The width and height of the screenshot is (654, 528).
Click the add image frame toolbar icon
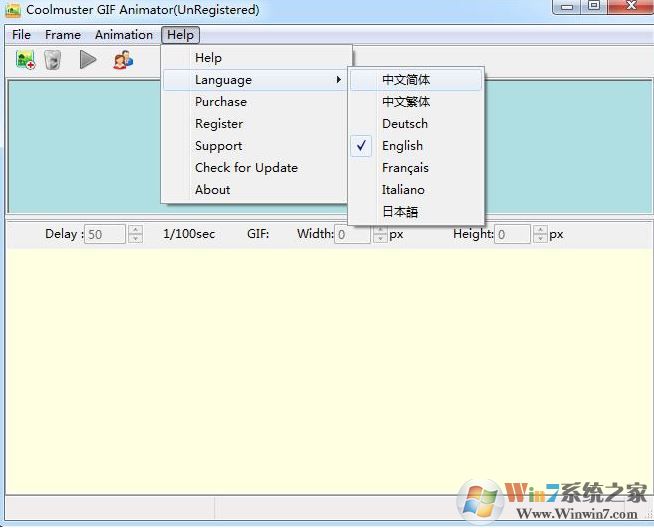25,60
